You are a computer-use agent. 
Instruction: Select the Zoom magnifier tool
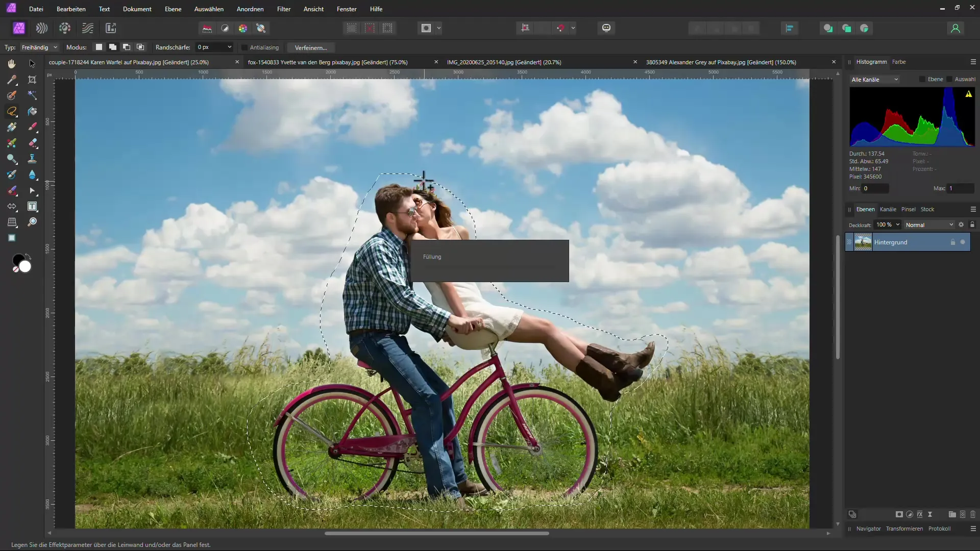coord(32,222)
